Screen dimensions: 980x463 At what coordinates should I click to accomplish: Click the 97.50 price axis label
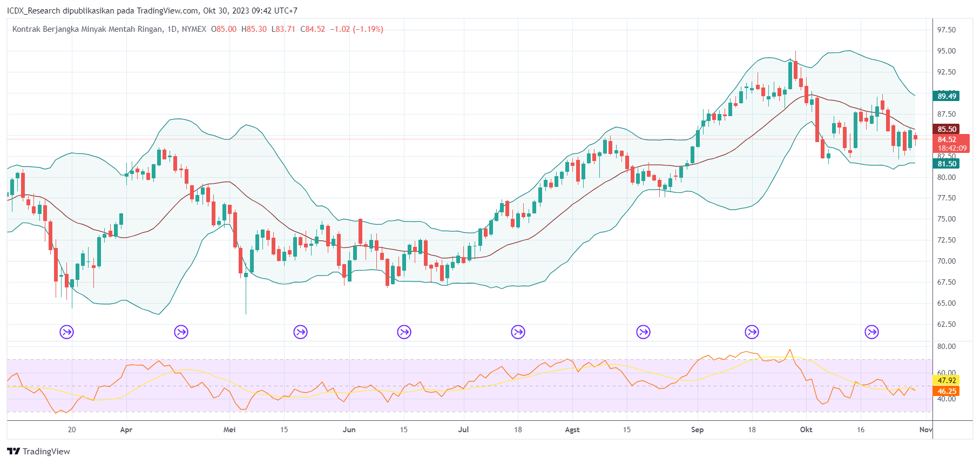pos(947,30)
